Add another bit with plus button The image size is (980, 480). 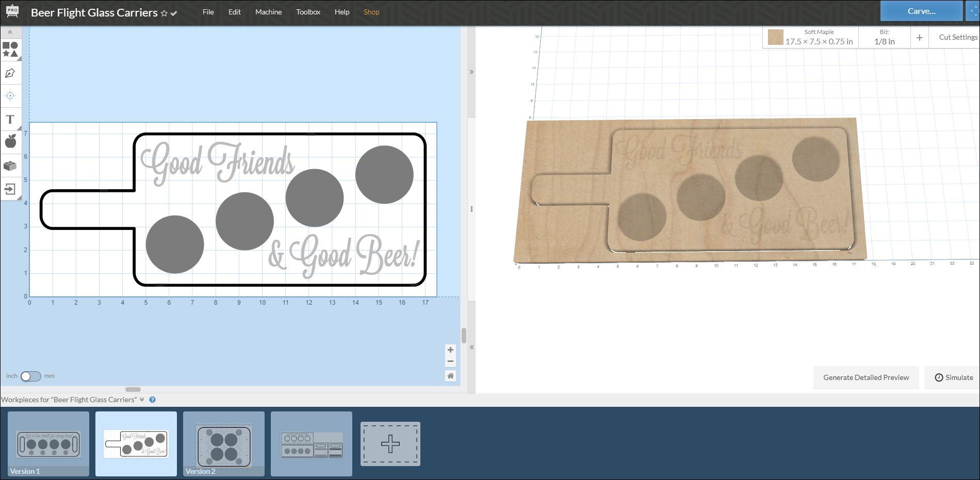click(x=919, y=37)
